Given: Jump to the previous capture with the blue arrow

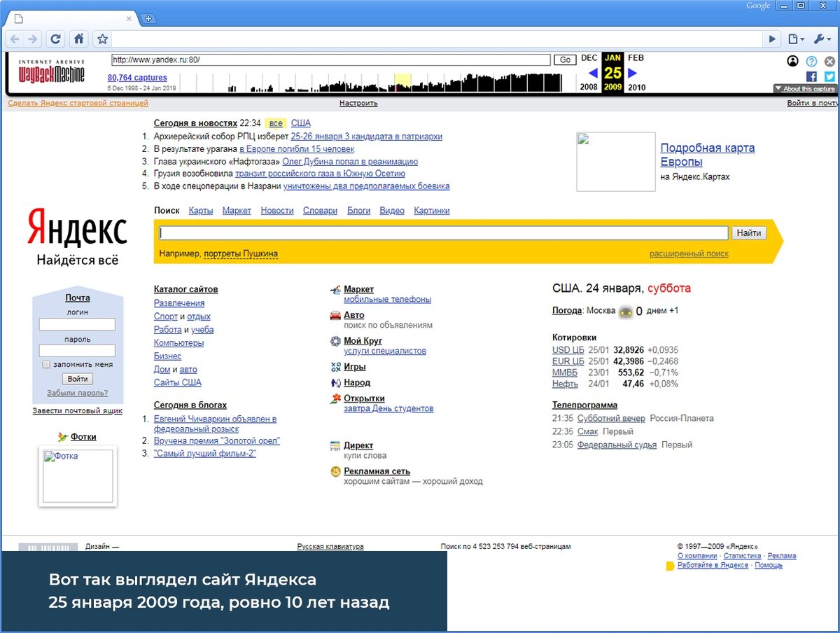Looking at the screenshot, I should (x=593, y=73).
